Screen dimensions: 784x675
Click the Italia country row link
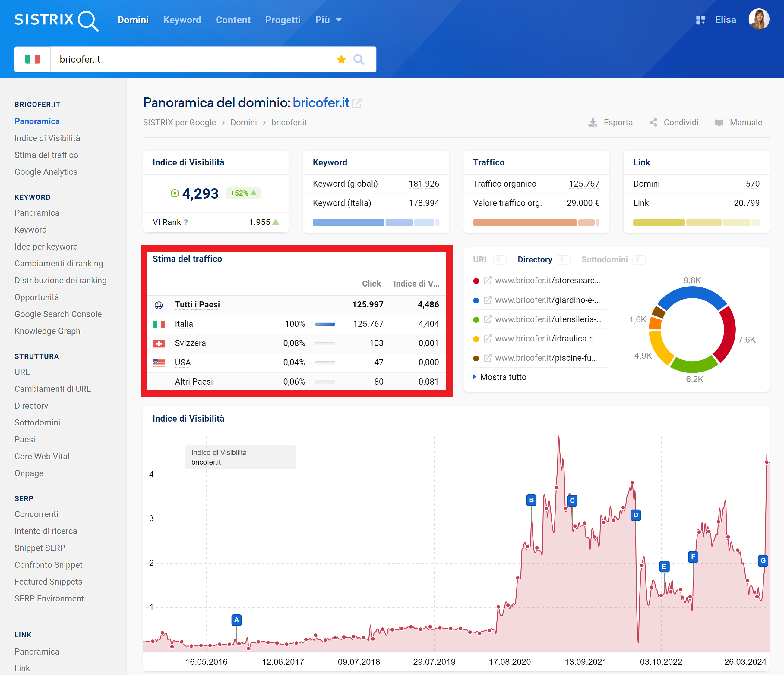point(184,324)
